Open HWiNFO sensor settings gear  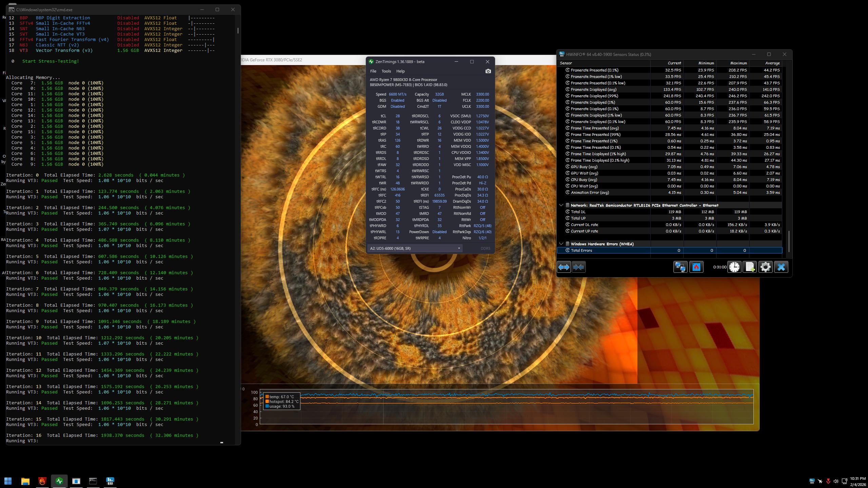(x=765, y=267)
